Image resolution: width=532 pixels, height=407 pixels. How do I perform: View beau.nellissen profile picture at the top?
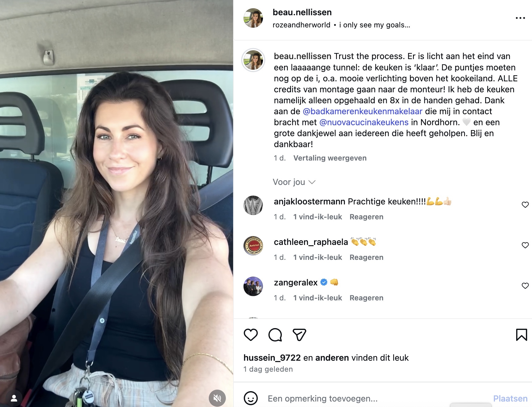pos(253,18)
